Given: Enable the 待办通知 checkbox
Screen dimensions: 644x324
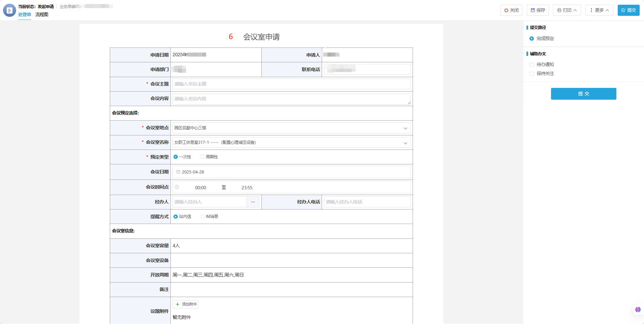Looking at the screenshot, I should click(532, 65).
